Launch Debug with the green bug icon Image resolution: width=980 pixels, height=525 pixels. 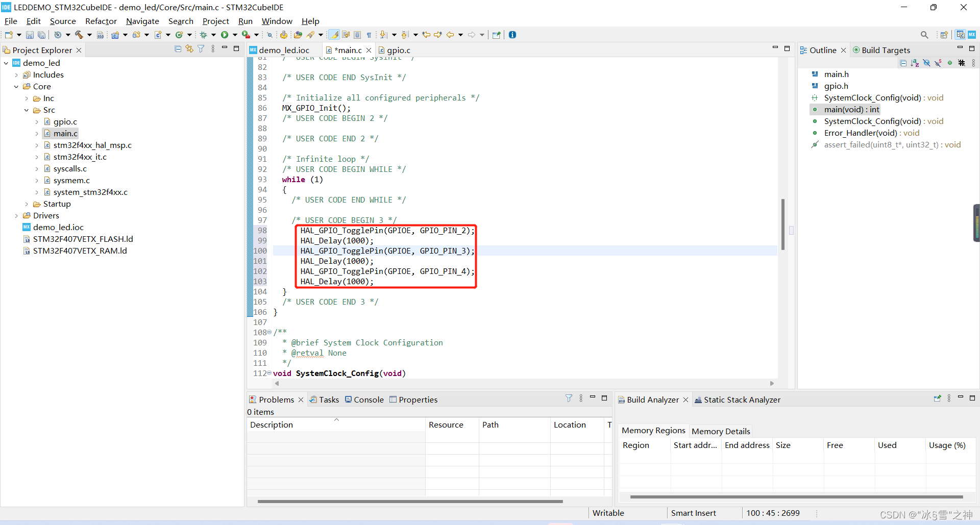tap(203, 35)
